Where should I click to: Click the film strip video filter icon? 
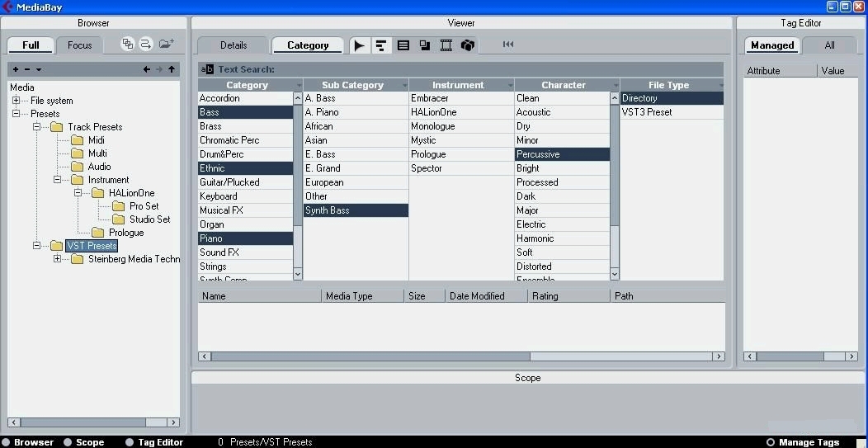coord(446,45)
